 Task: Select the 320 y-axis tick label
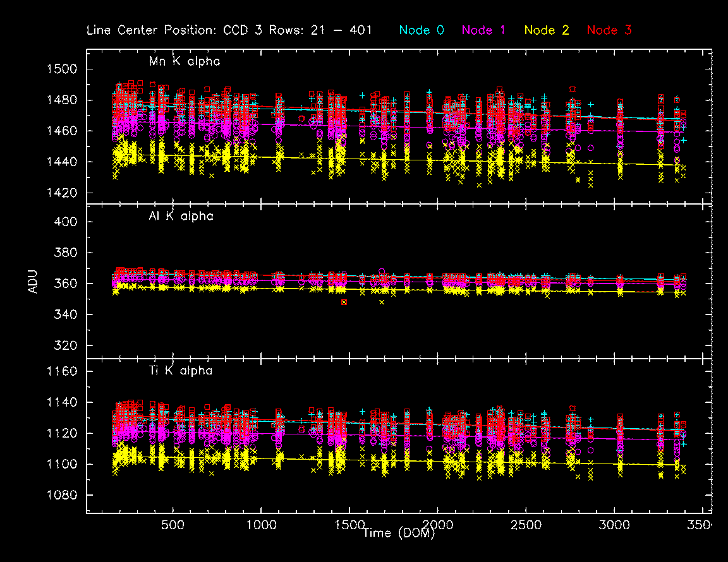click(x=66, y=346)
